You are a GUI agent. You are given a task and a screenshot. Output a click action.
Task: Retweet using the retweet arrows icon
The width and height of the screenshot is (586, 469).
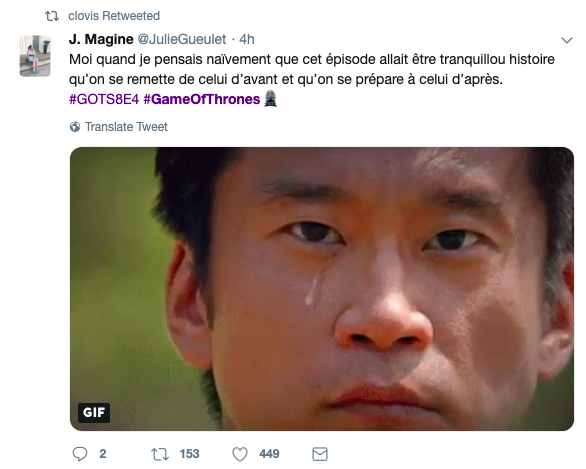coord(160,454)
